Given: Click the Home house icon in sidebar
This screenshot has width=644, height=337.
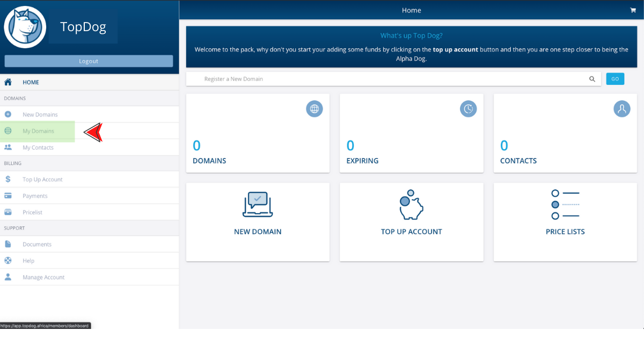Looking at the screenshot, I should pos(8,82).
